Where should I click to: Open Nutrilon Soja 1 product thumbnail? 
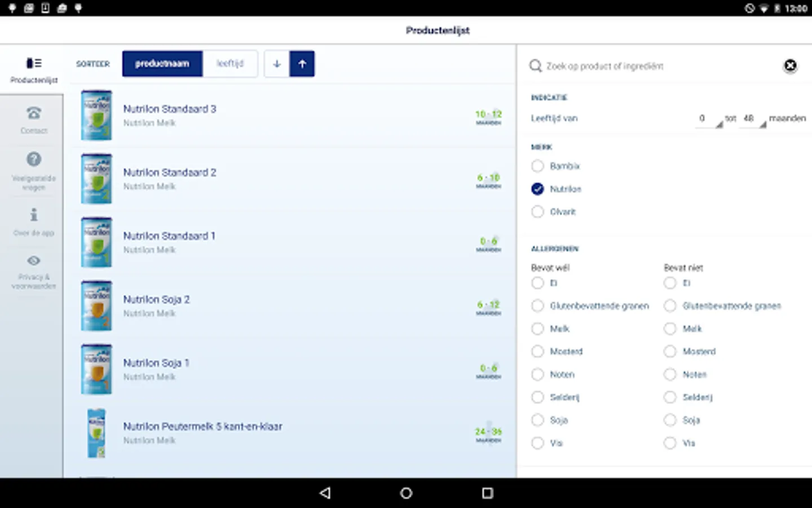pos(96,369)
